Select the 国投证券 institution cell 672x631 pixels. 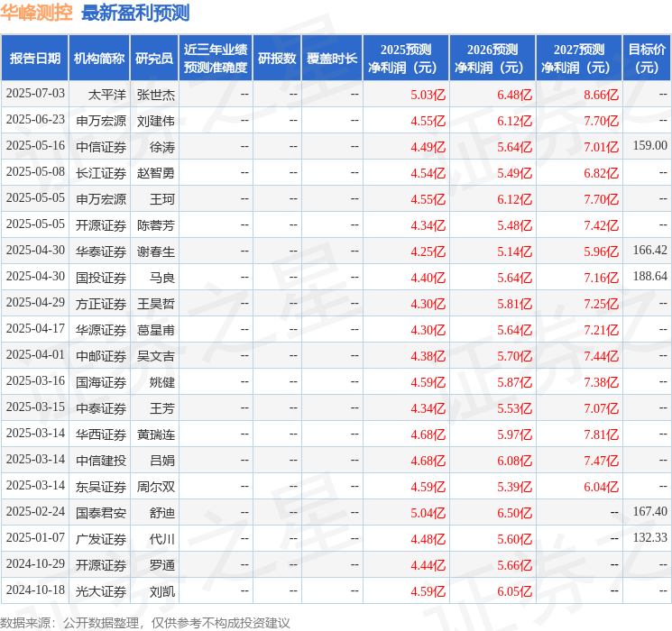pyautogui.click(x=101, y=278)
